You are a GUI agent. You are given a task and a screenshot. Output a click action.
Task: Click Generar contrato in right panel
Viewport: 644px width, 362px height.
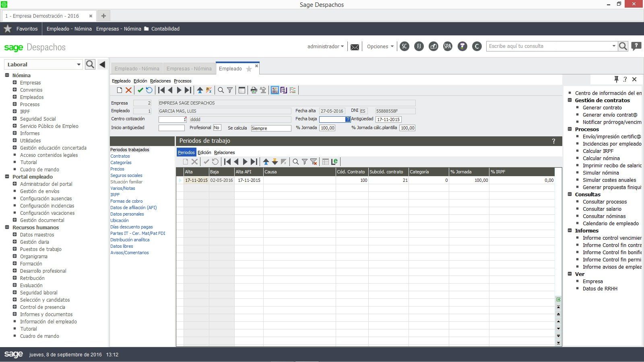pyautogui.click(x=602, y=107)
